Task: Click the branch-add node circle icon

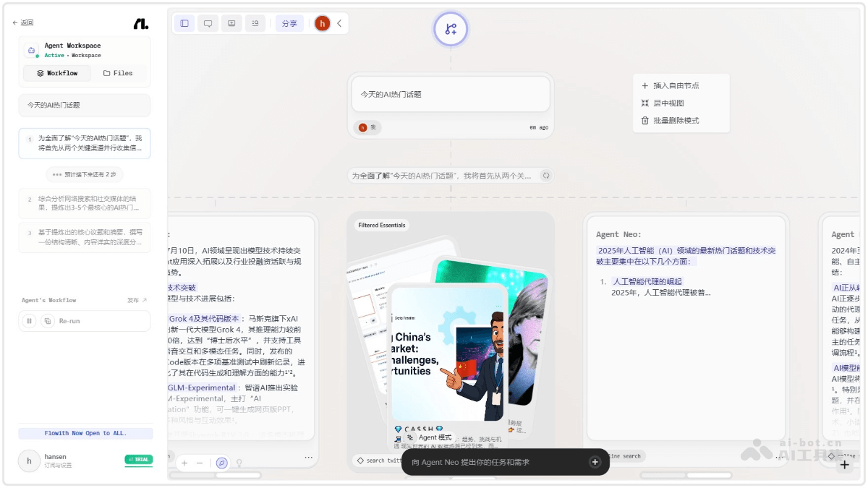Action: click(x=451, y=29)
